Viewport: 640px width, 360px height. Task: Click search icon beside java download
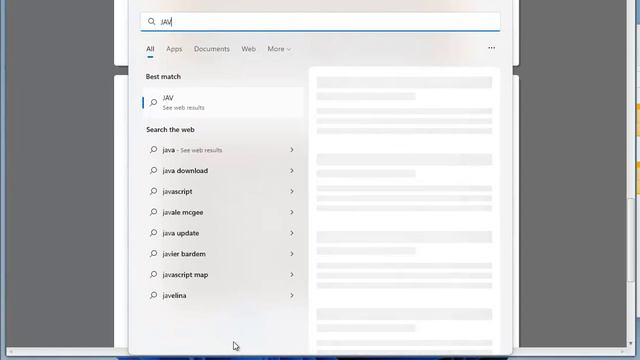[x=153, y=170]
